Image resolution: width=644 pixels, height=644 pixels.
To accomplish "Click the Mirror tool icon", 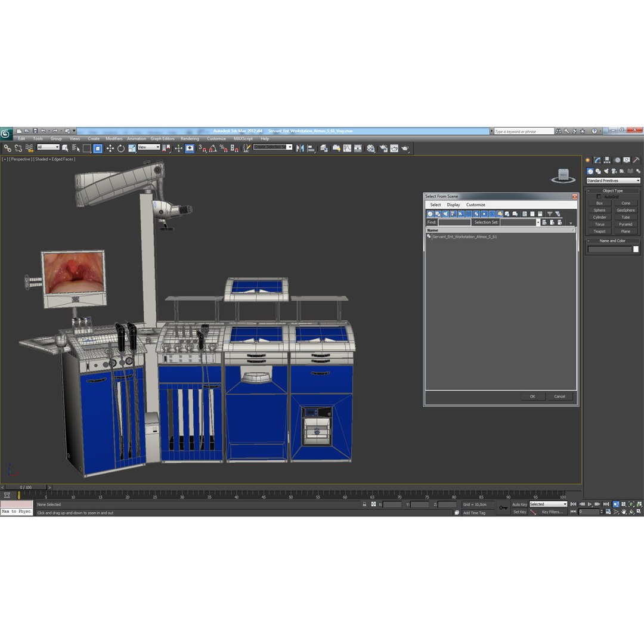I will 300,148.
